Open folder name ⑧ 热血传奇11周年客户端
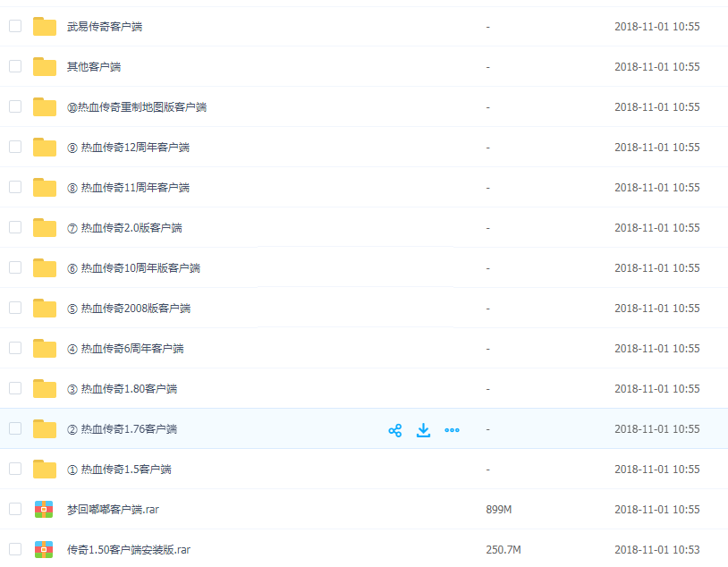The height and width of the screenshot is (567, 728). point(128,188)
